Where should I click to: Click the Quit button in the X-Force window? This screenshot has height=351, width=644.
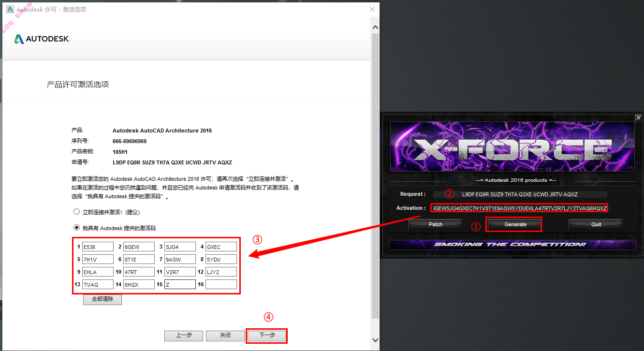coord(596,224)
